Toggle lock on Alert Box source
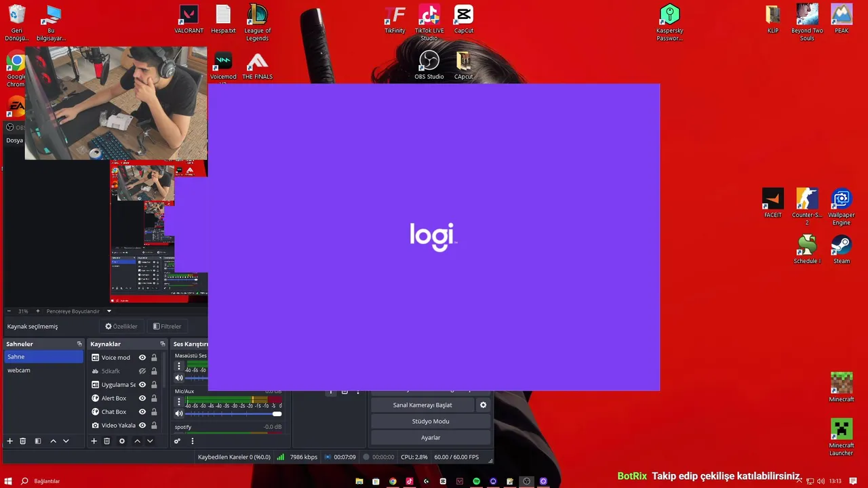The image size is (868, 488). click(x=154, y=398)
